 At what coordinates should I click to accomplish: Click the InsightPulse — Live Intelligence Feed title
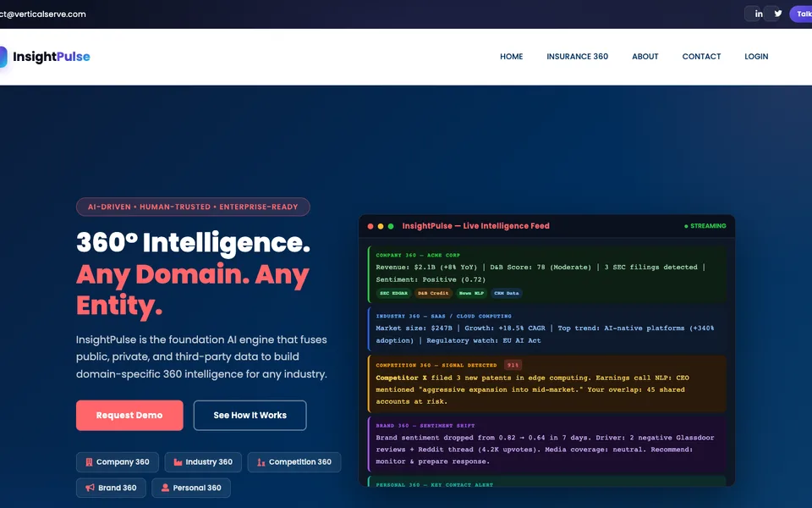(x=475, y=226)
